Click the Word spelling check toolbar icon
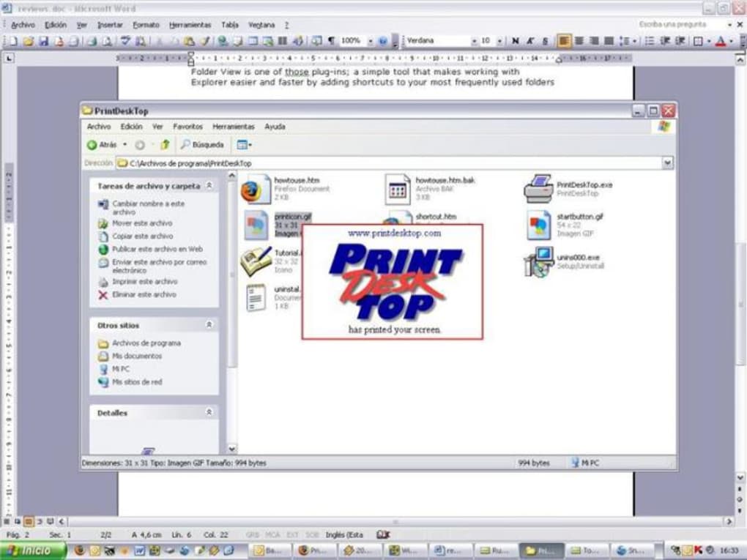 click(125, 41)
